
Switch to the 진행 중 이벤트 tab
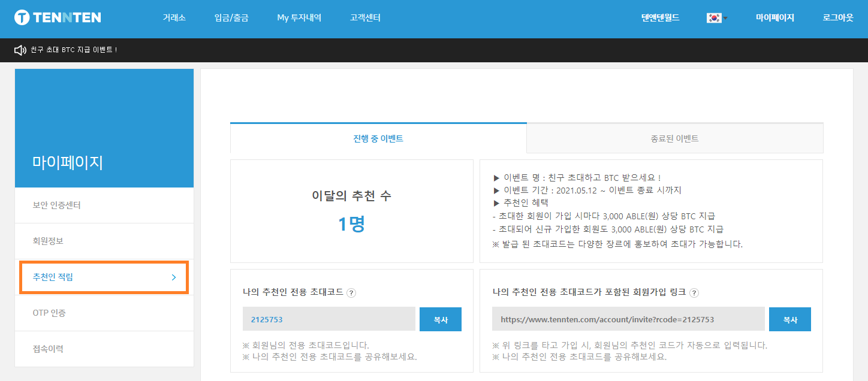378,138
